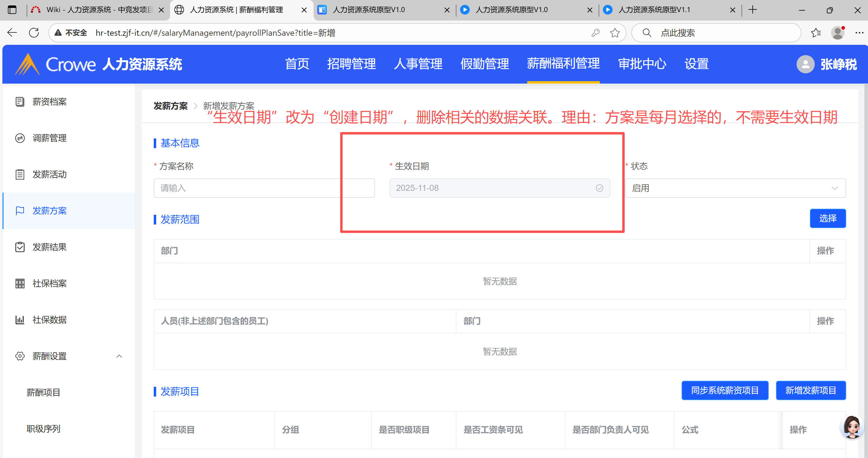Screen dimensions: 868x458
Task: Click the favorites star in the address bar
Action: [615, 33]
